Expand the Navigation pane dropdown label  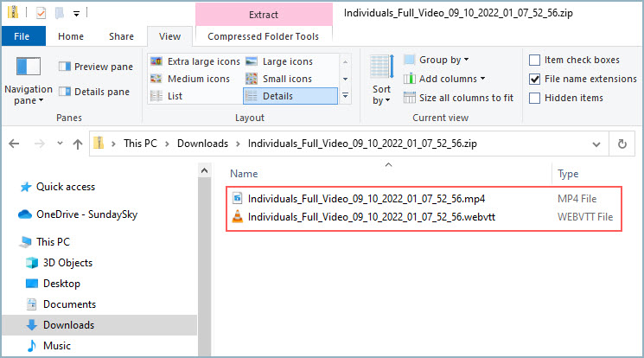pyautogui.click(x=29, y=95)
